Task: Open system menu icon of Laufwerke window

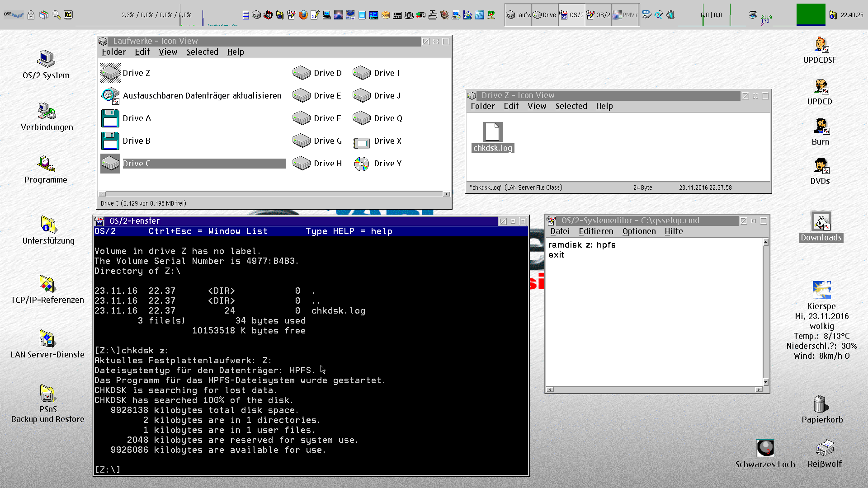Action: coord(103,41)
